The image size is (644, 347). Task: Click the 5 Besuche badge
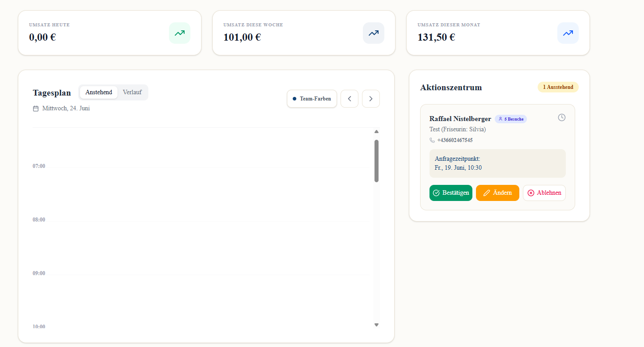[x=511, y=119]
